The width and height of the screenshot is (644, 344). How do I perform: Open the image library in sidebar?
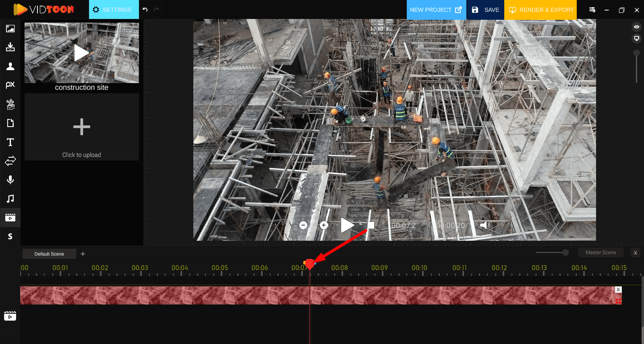(x=10, y=29)
